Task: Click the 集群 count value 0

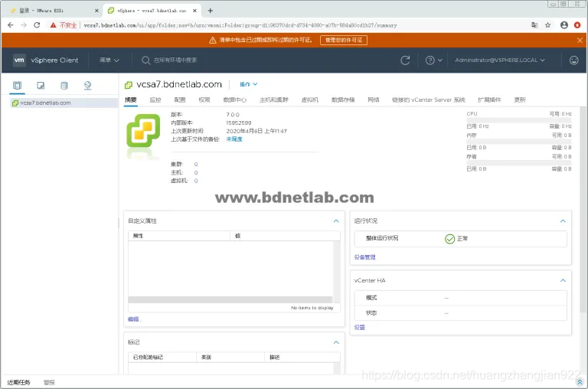Action: click(x=196, y=165)
